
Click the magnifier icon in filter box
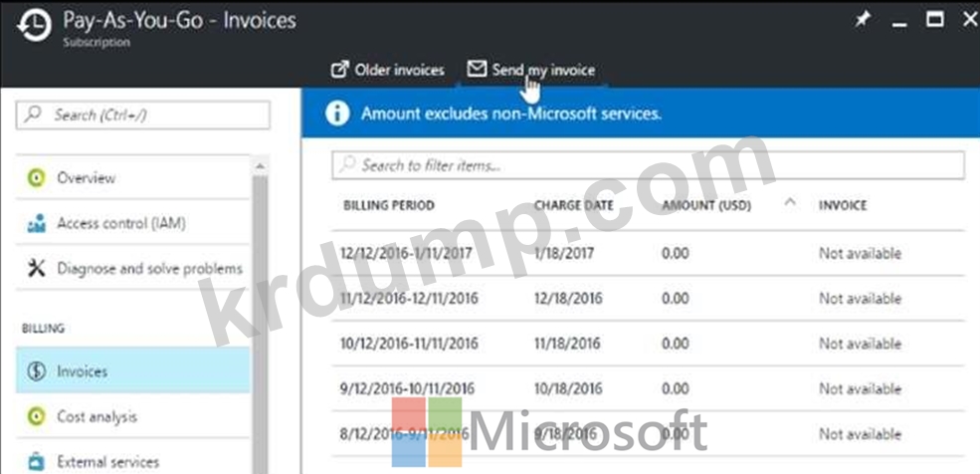347,164
